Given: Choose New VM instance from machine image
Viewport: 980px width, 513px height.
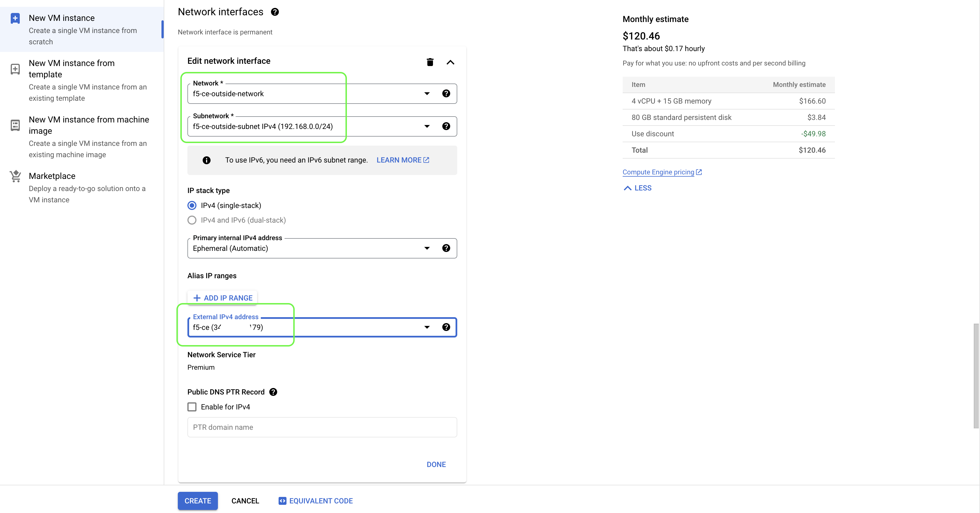Looking at the screenshot, I should [89, 125].
